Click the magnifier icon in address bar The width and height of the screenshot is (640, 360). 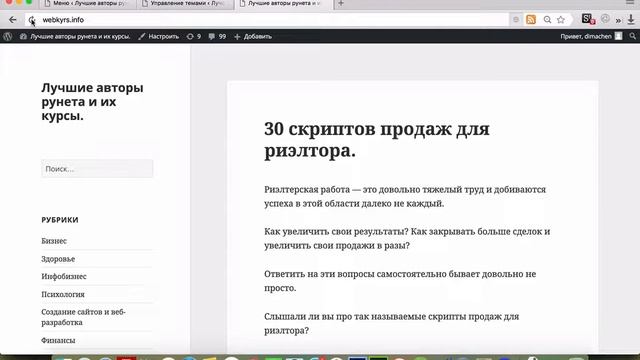tap(547, 20)
